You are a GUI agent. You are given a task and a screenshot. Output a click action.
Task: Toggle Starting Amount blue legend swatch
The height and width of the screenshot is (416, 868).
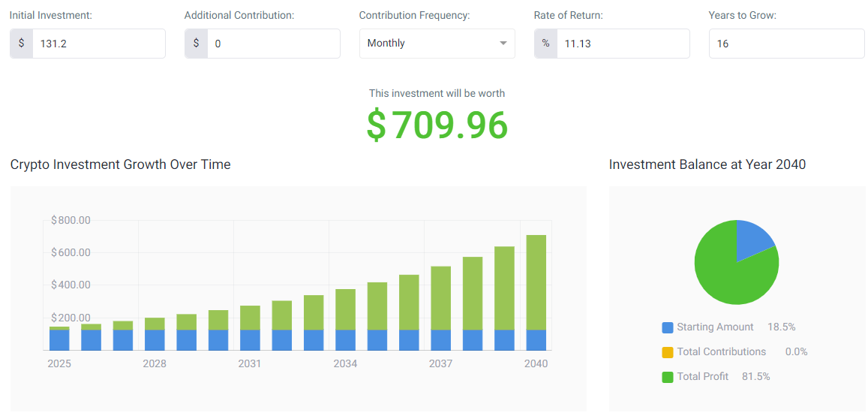668,327
